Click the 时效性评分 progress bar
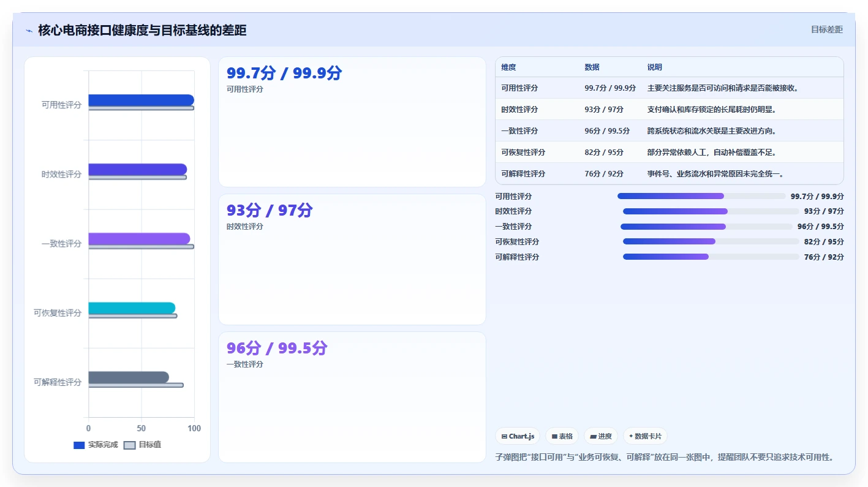 (x=711, y=211)
